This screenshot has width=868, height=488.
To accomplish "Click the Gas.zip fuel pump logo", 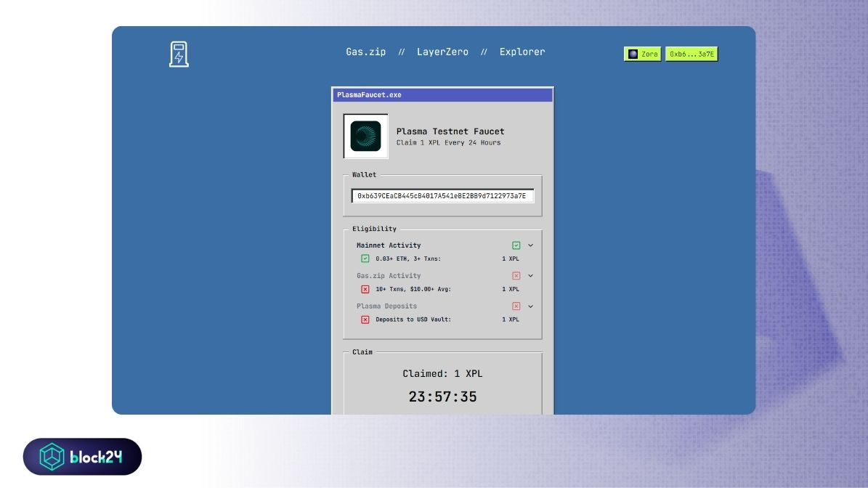I will [x=179, y=54].
